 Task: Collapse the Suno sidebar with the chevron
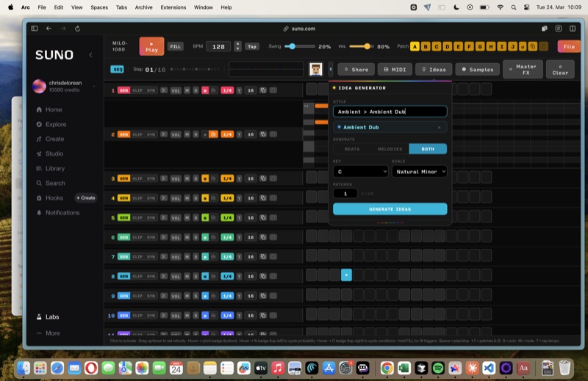pyautogui.click(x=90, y=55)
